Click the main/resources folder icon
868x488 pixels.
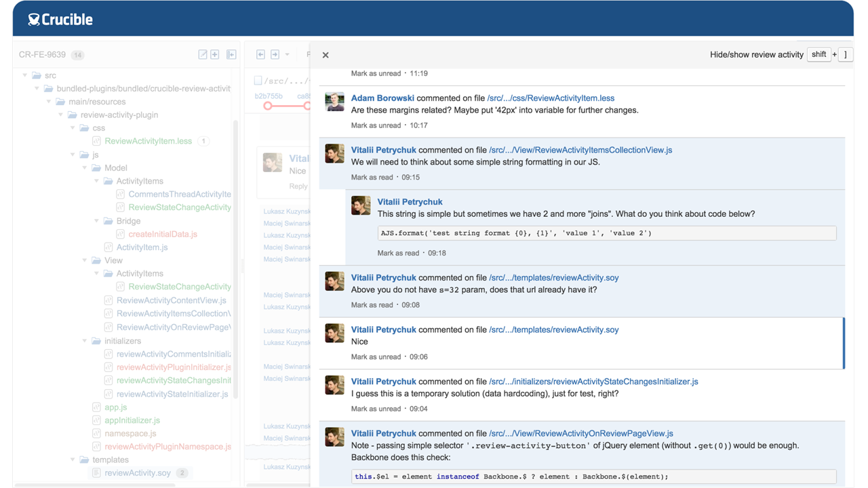(60, 102)
